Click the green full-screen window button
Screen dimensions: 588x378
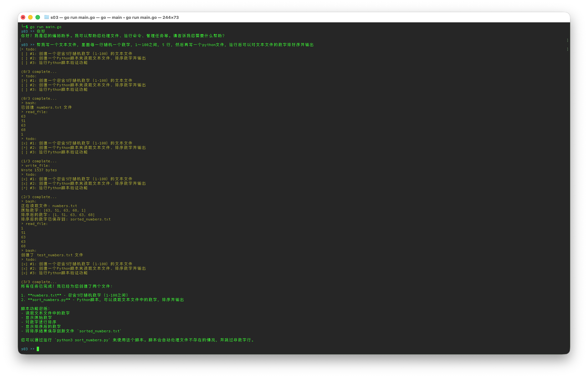pos(38,17)
